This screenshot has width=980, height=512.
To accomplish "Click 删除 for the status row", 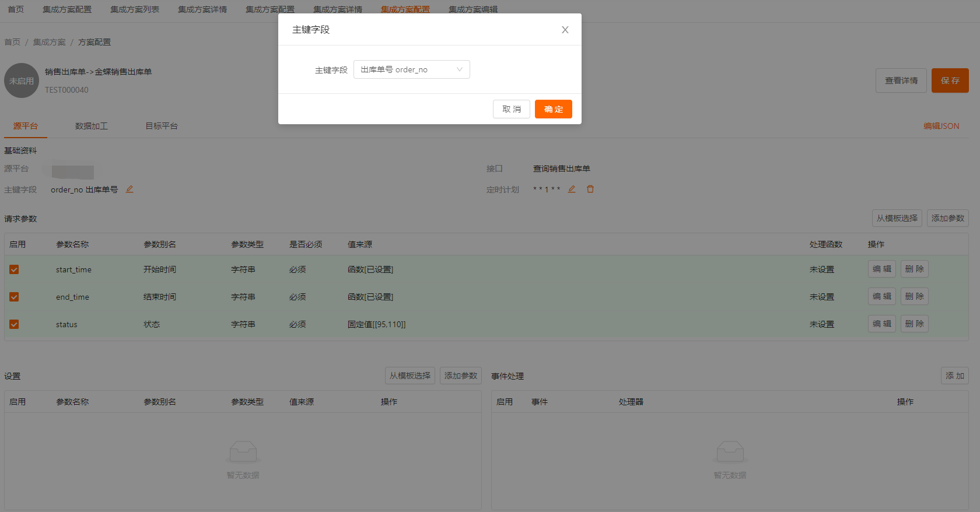I will (914, 324).
